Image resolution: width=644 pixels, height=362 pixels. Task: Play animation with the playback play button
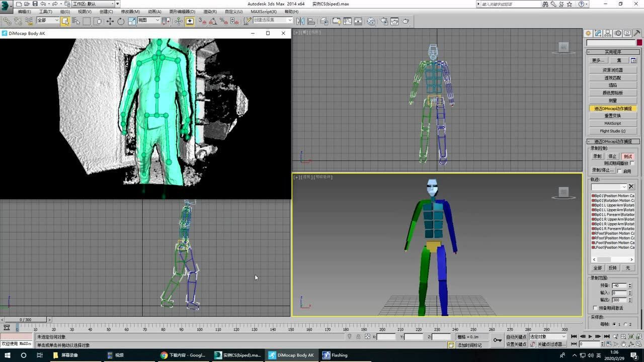pos(590,336)
